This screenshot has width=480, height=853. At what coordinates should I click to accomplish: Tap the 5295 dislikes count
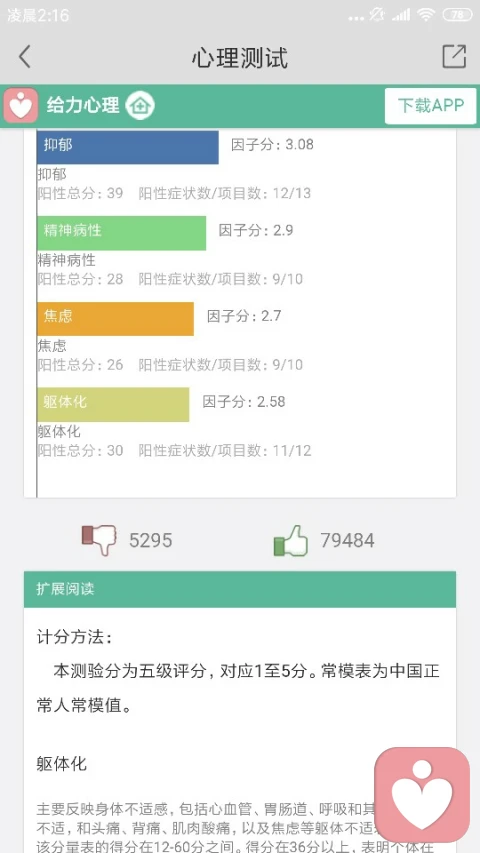151,540
